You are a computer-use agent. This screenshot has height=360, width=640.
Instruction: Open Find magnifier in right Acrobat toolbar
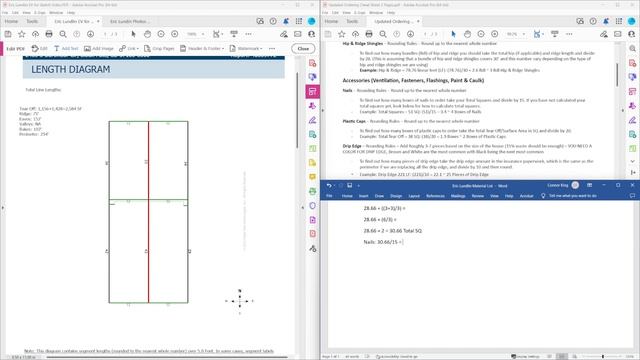tap(383, 34)
